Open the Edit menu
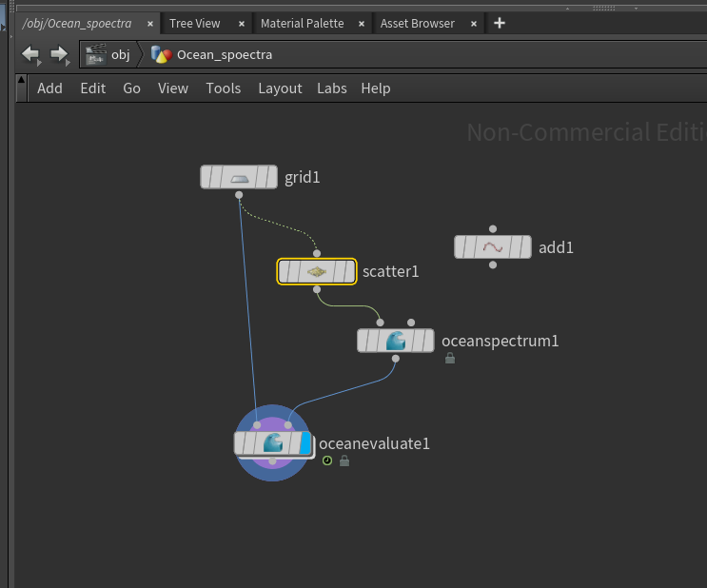Image resolution: width=707 pixels, height=588 pixels. (93, 88)
